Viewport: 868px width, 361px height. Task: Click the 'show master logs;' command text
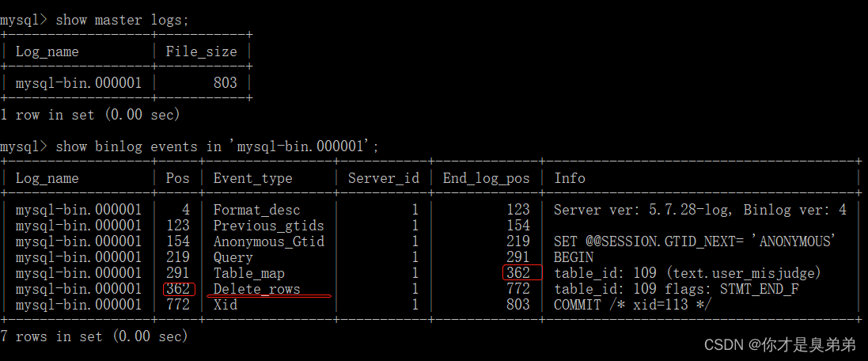click(123, 20)
